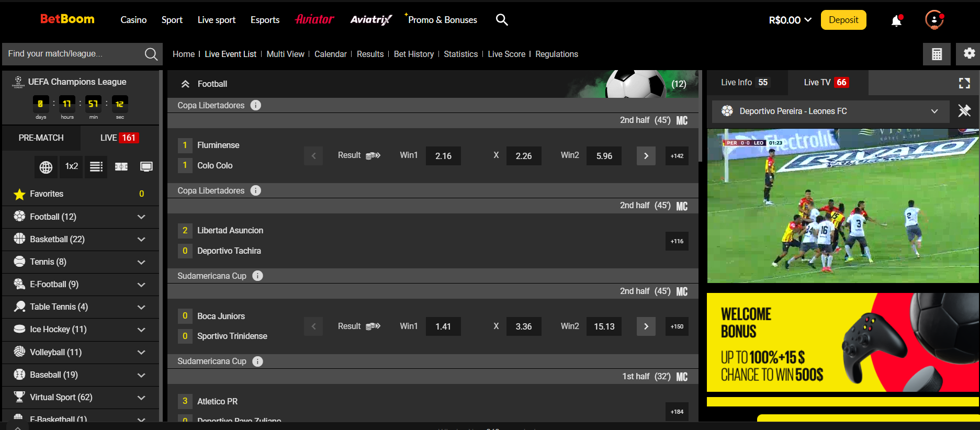Image resolution: width=980 pixels, height=430 pixels.
Task: Open MC match center for Atletico PR match
Action: tap(682, 377)
